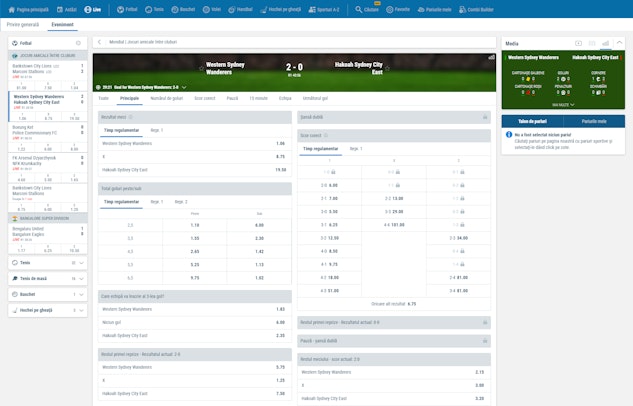Bet on Western Sydney Wanderers at 1.06
Image resolution: width=633 pixels, height=406 pixels.
tap(280, 143)
